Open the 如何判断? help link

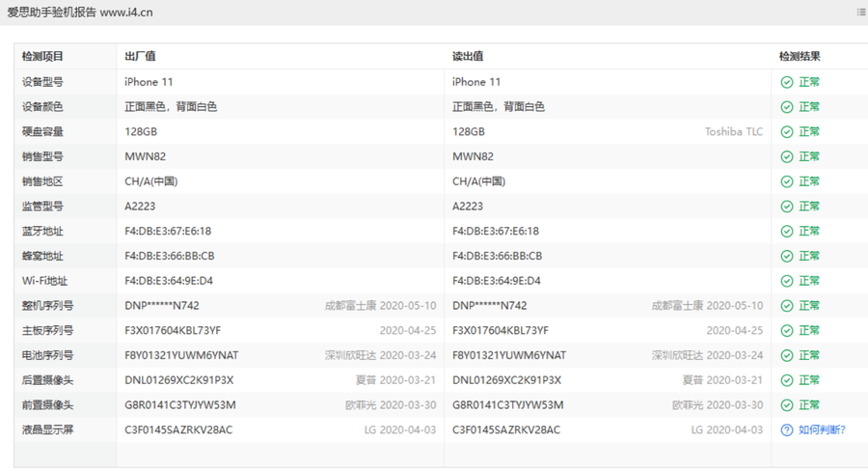pos(822,430)
